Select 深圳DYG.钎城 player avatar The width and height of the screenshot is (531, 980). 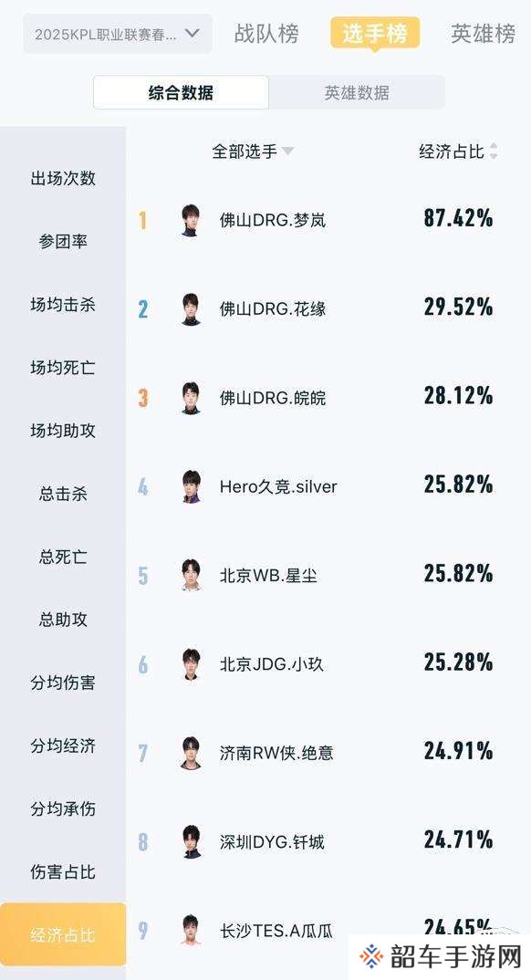(x=191, y=841)
